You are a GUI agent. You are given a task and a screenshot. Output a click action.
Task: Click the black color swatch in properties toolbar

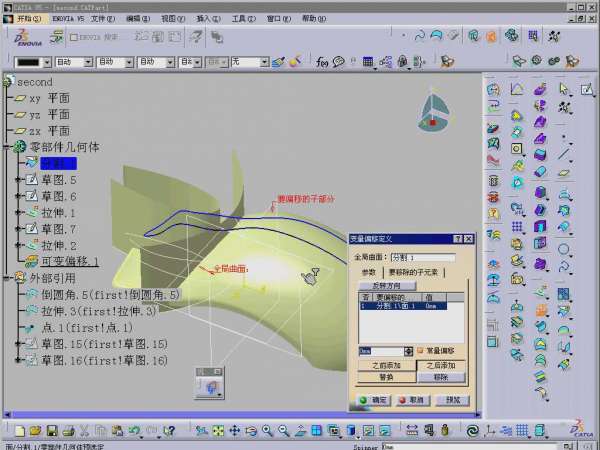pos(28,62)
